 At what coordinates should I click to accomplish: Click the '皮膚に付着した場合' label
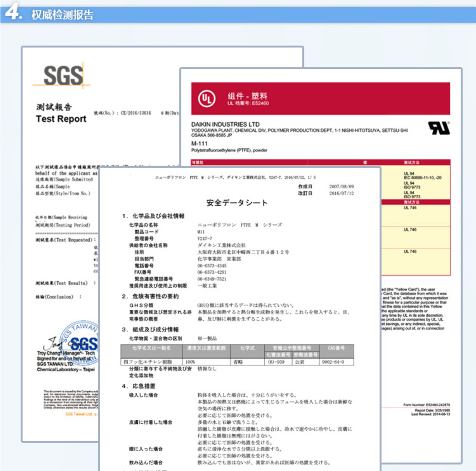tap(150, 422)
